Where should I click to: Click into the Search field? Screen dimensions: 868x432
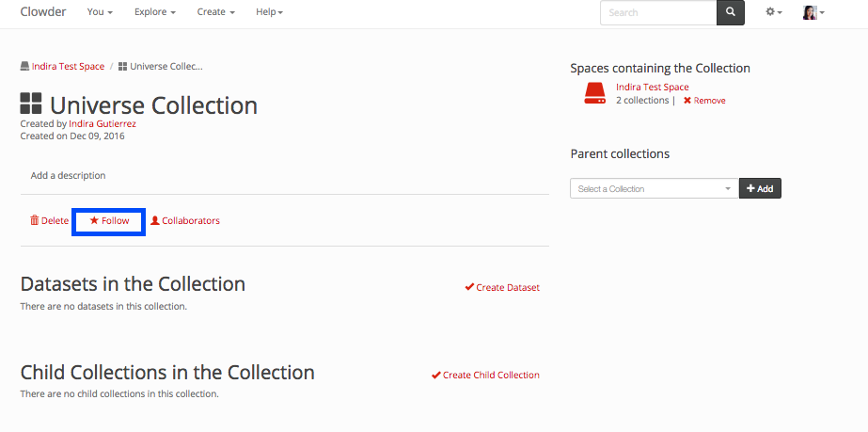658,12
